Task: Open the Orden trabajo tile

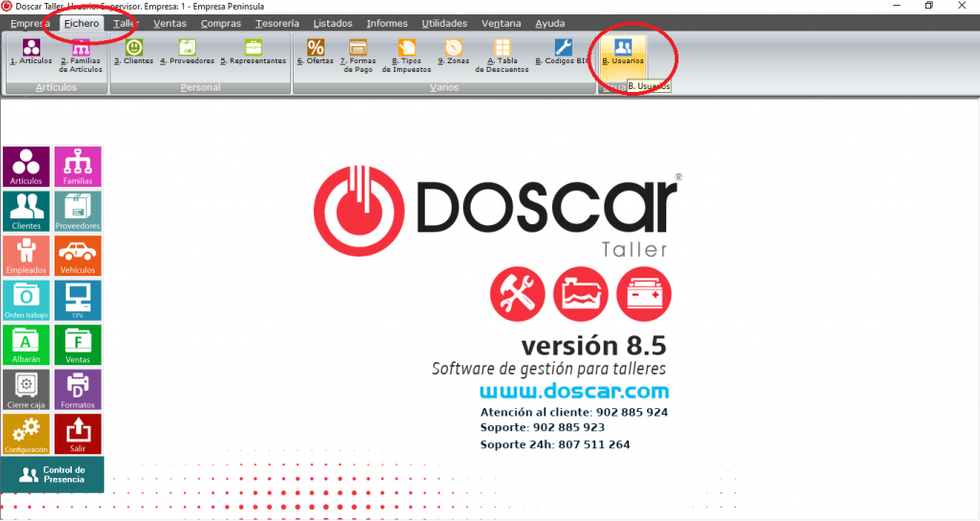Action: coord(26,301)
